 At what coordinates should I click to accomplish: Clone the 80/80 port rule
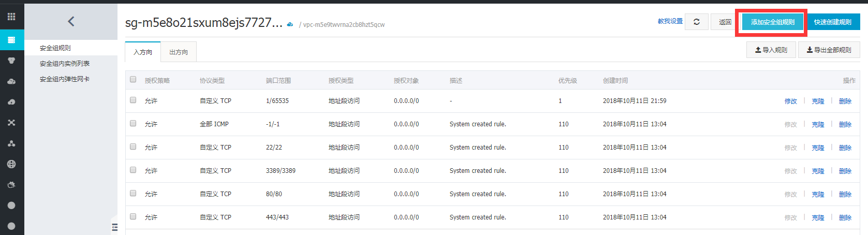(818, 194)
